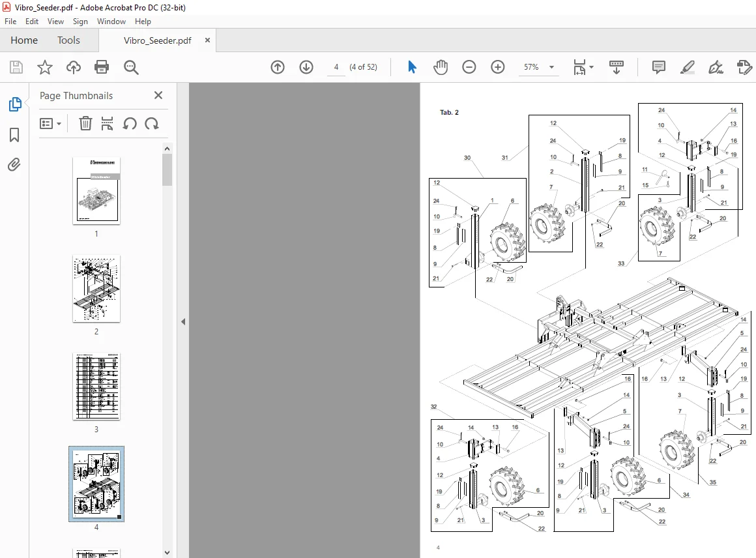Rotate page clockwise
Screen dimensions: 756x558
click(152, 124)
